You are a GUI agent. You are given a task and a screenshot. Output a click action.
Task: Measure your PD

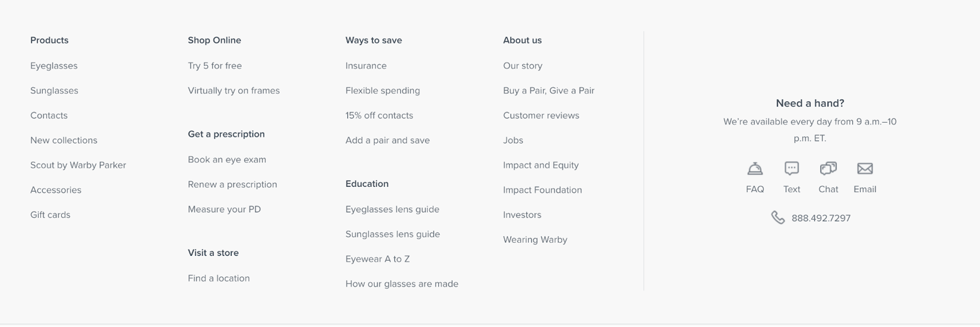[224, 209]
